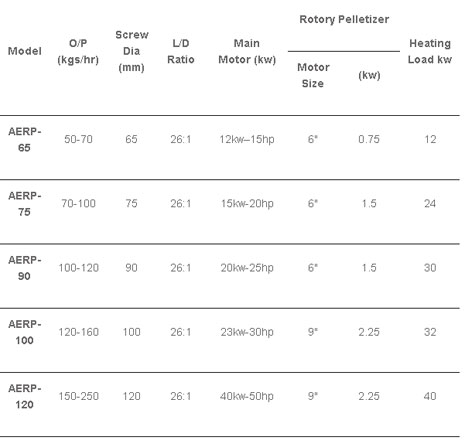
Task: Select the AERP-65 model cell
Action: tap(25, 140)
